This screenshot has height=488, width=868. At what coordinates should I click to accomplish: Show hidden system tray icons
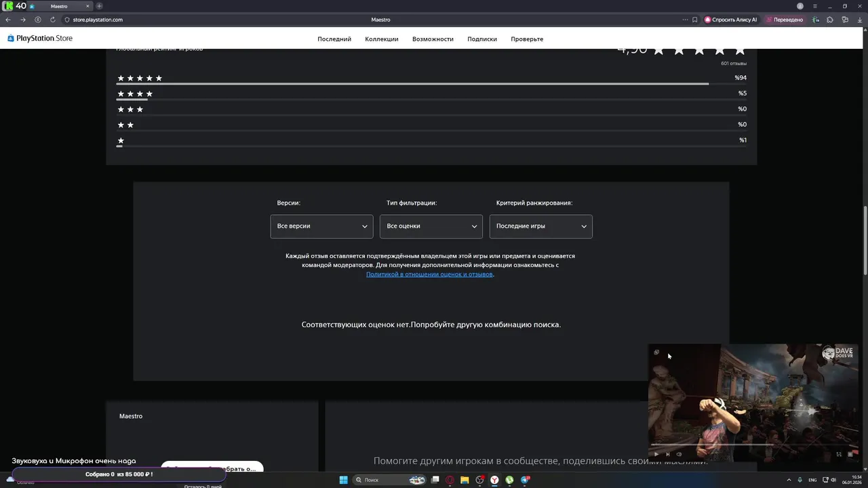788,480
